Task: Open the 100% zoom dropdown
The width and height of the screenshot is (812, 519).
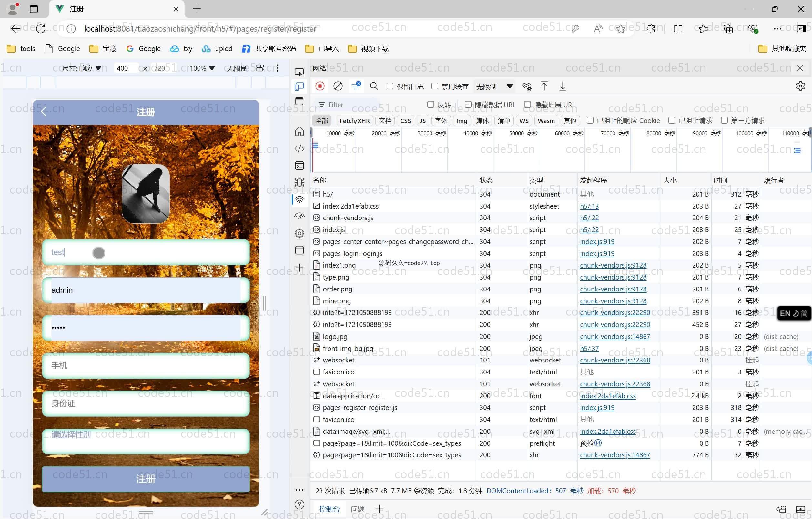Action: [202, 68]
